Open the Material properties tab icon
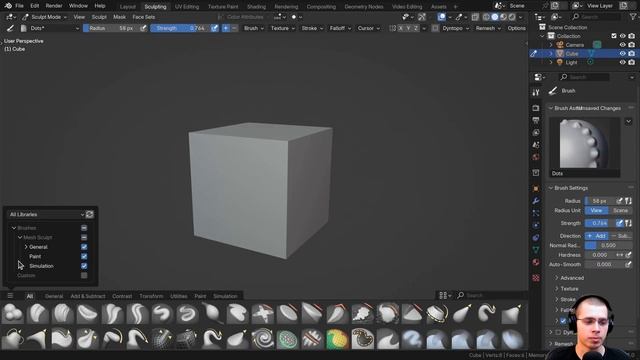The image size is (640, 360). point(536,262)
